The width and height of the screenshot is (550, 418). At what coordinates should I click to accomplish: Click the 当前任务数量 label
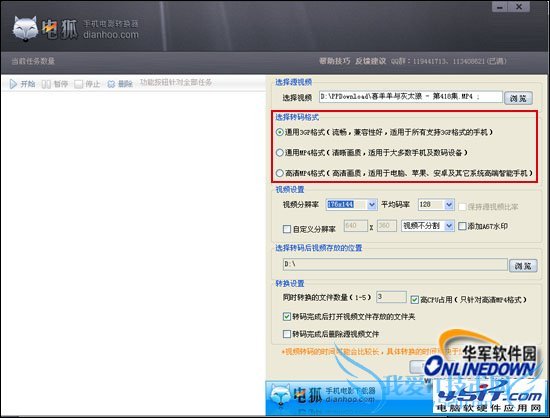tap(33, 61)
